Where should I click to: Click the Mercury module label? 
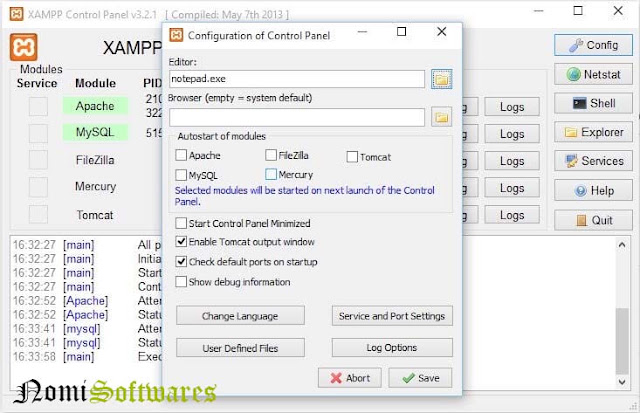(x=96, y=187)
